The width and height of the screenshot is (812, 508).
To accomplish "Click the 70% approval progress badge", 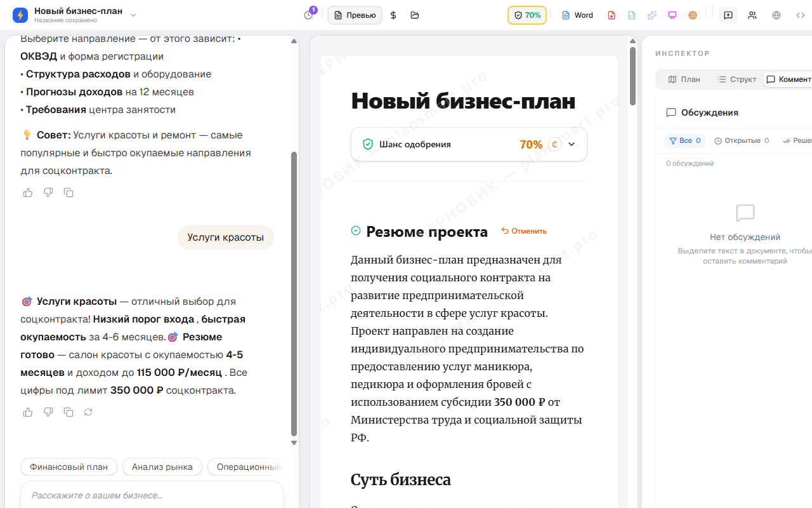I will tap(527, 15).
